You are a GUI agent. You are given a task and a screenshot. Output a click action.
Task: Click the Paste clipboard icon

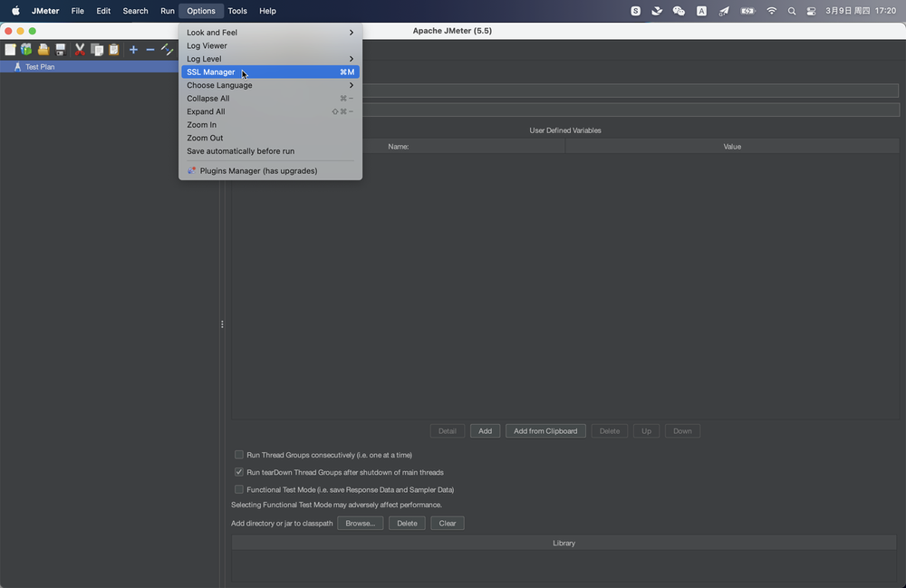pyautogui.click(x=113, y=50)
